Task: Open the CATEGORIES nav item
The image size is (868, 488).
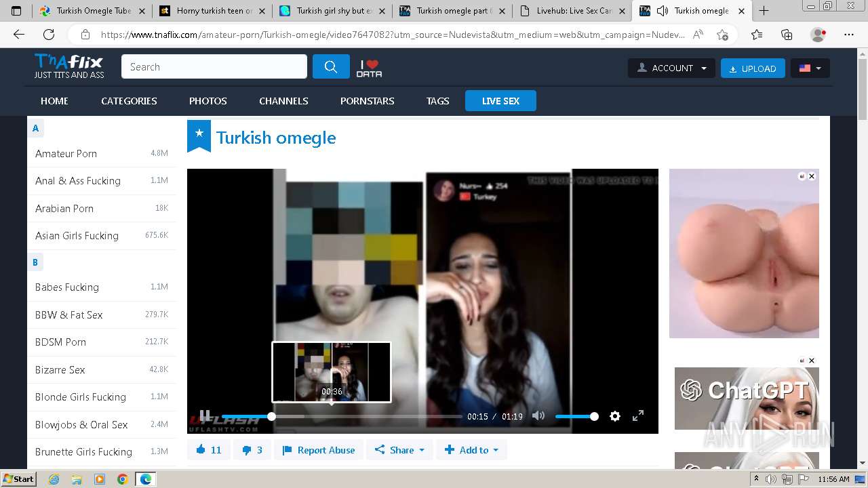Action: tap(129, 101)
